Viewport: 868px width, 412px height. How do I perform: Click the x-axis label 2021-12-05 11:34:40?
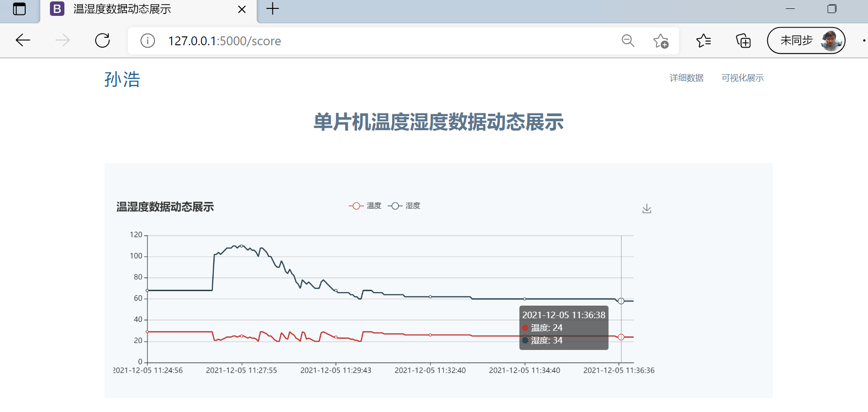coord(525,370)
